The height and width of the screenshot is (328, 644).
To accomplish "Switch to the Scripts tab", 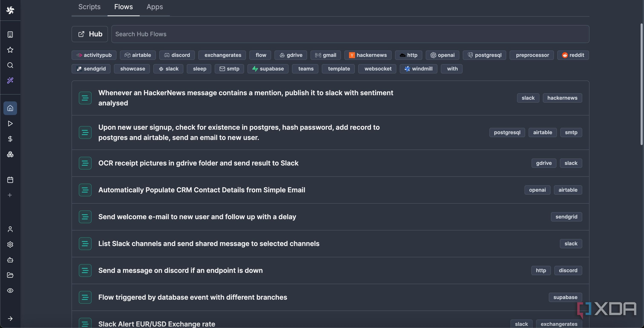I will click(89, 7).
